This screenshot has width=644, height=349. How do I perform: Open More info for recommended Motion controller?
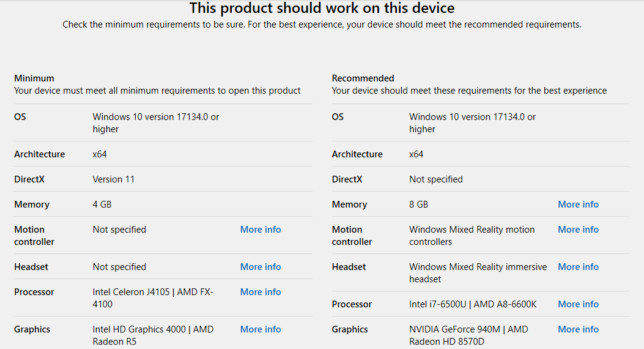(x=578, y=230)
